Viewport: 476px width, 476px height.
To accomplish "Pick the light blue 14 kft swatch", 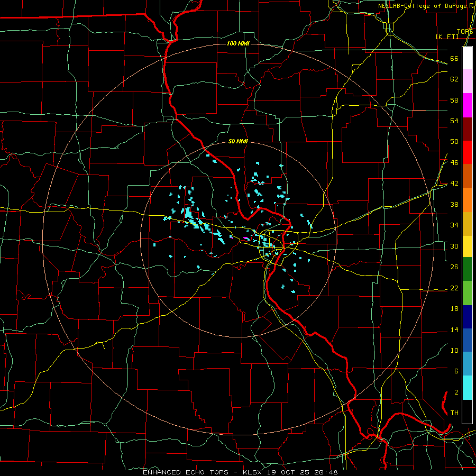I will 467,364.
